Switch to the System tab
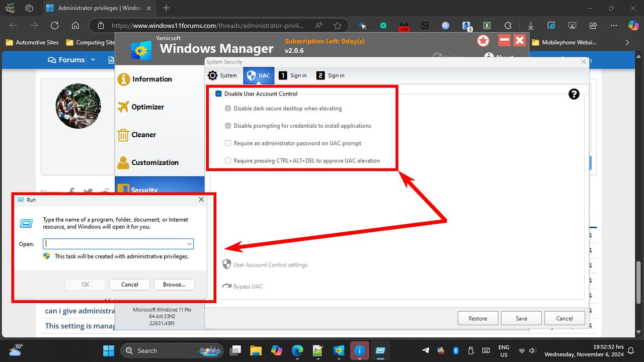The image size is (644, 362). (223, 75)
